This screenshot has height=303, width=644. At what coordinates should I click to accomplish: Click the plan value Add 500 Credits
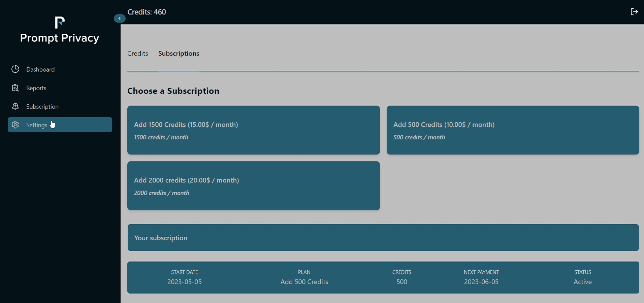(x=304, y=282)
